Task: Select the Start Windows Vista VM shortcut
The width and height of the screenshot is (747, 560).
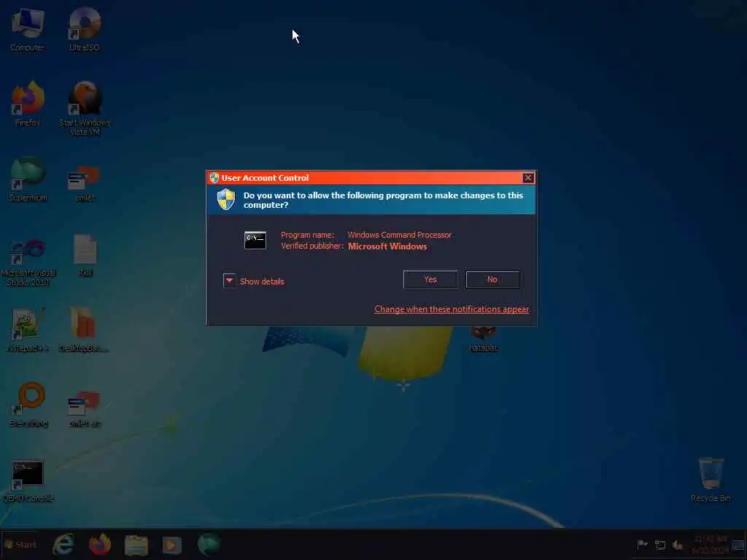Action: 85,109
